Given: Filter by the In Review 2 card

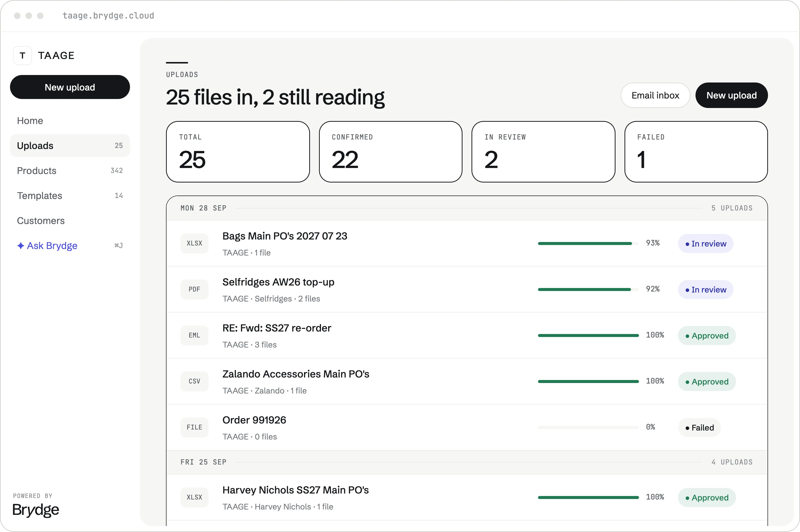Looking at the screenshot, I should (543, 152).
